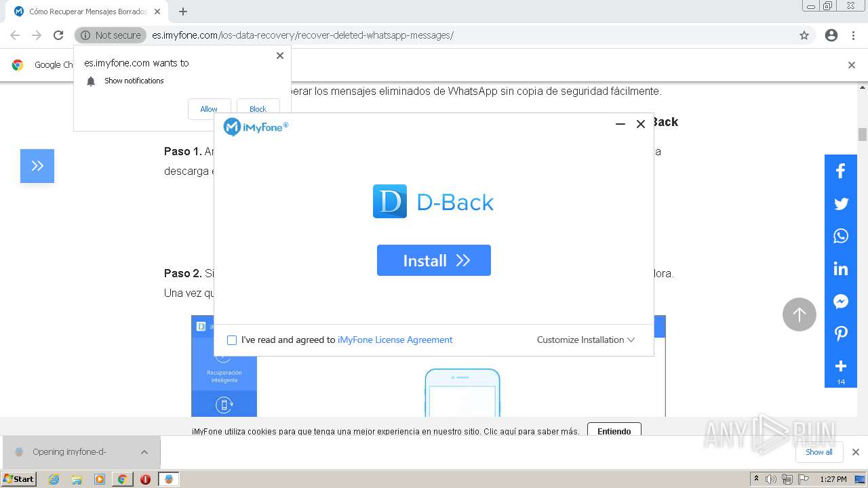Open Windows Explorer from taskbar
The height and width of the screenshot is (488, 868).
[x=77, y=479]
